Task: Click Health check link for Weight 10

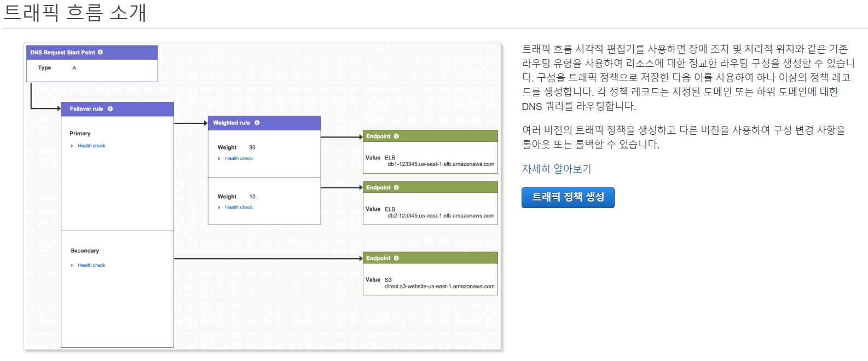Action: coord(239,207)
